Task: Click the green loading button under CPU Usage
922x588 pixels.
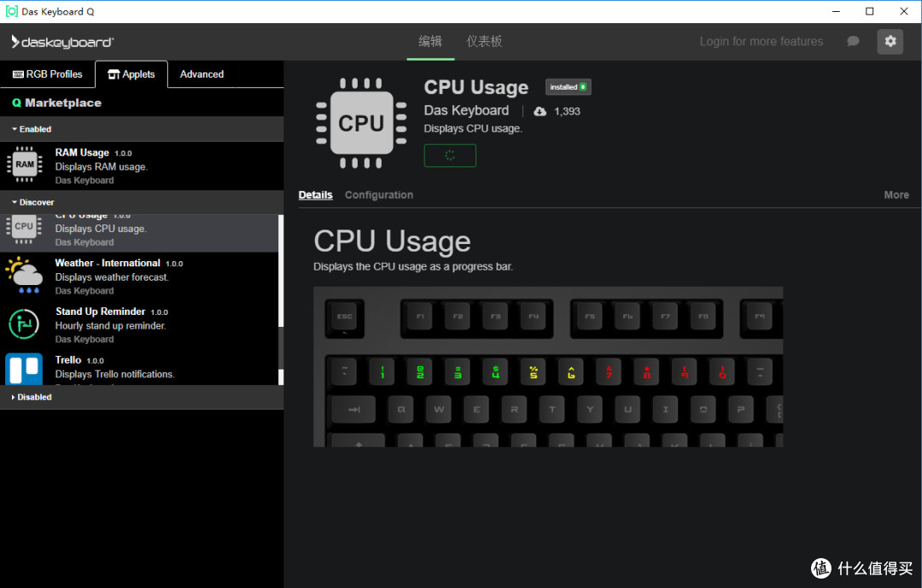Action: [450, 155]
